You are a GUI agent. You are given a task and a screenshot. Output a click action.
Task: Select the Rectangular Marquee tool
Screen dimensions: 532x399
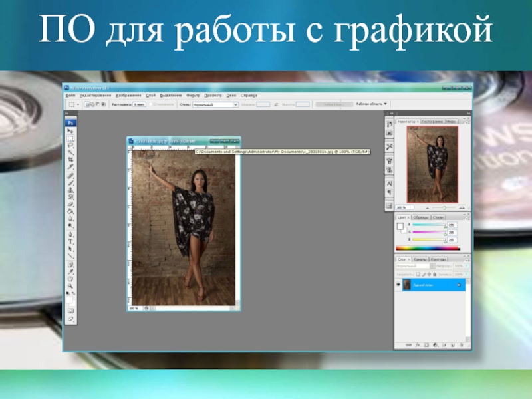coord(70,140)
